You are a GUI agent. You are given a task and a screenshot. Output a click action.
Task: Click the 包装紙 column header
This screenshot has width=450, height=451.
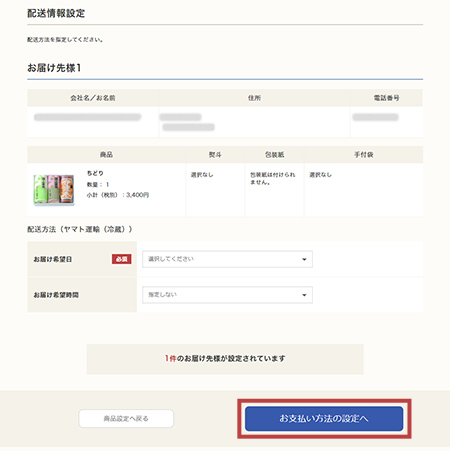[x=274, y=154]
